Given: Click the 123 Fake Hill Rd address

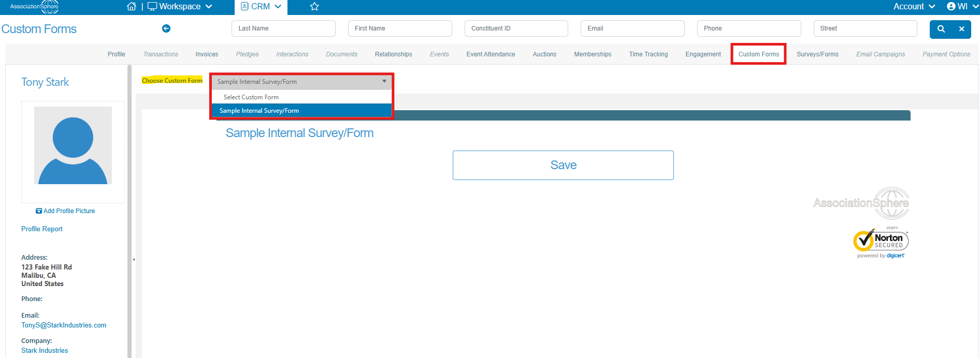Looking at the screenshot, I should [47, 267].
